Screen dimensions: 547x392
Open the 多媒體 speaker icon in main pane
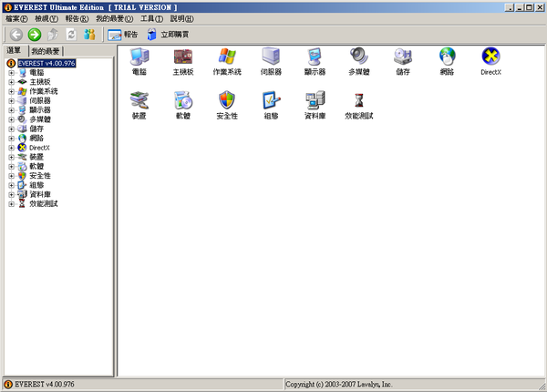pos(358,61)
